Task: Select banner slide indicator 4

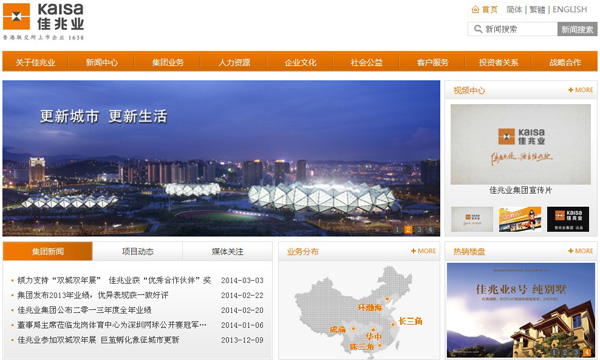Action: [x=430, y=230]
